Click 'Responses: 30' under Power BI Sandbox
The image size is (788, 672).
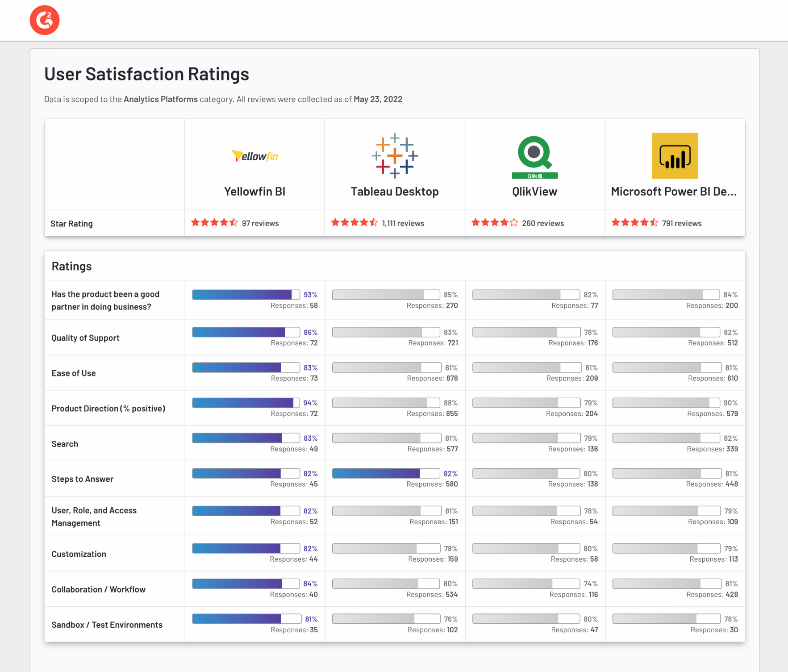pos(714,630)
